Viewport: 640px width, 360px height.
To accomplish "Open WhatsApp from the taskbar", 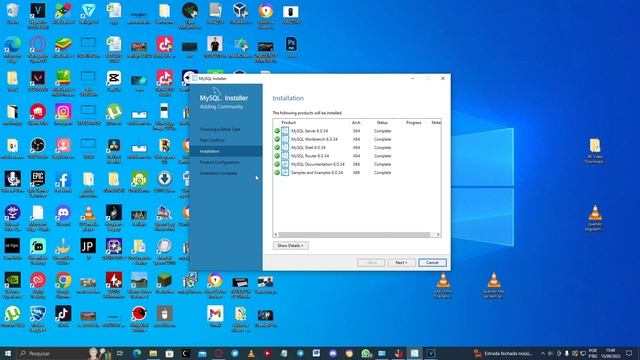I will tap(366, 353).
